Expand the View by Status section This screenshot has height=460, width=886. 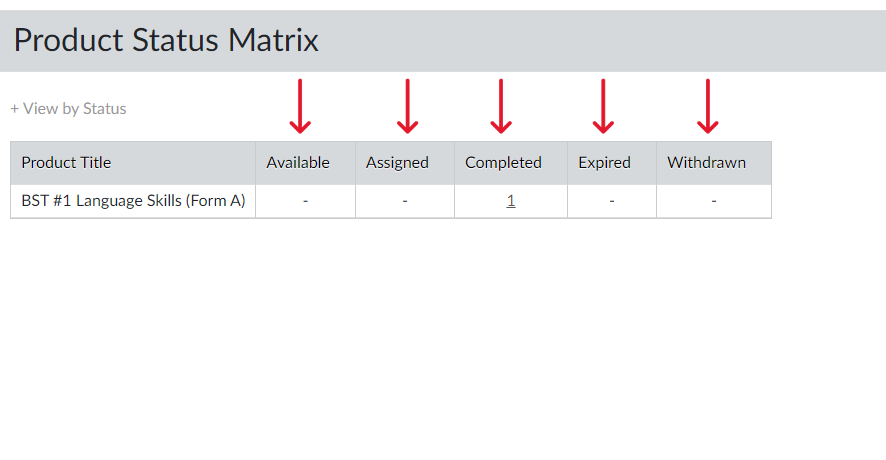click(68, 109)
